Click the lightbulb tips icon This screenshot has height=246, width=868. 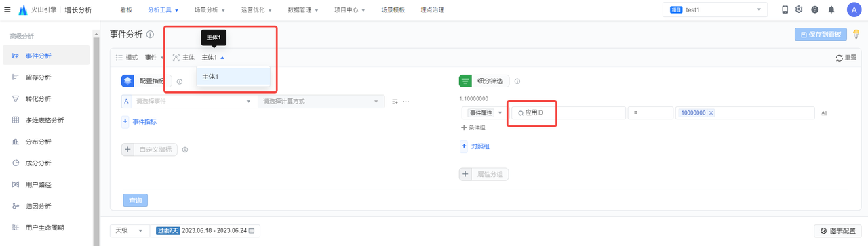pyautogui.click(x=856, y=34)
